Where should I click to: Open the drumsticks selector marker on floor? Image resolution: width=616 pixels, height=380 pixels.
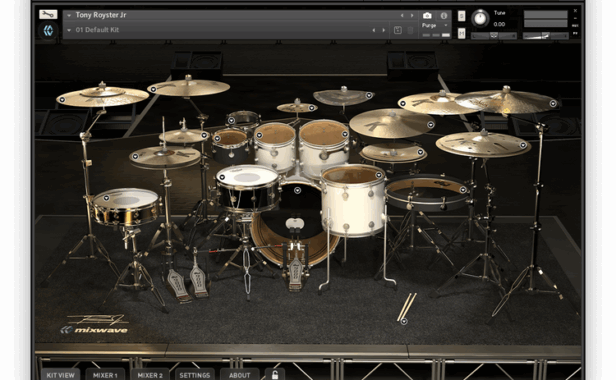pos(404,321)
